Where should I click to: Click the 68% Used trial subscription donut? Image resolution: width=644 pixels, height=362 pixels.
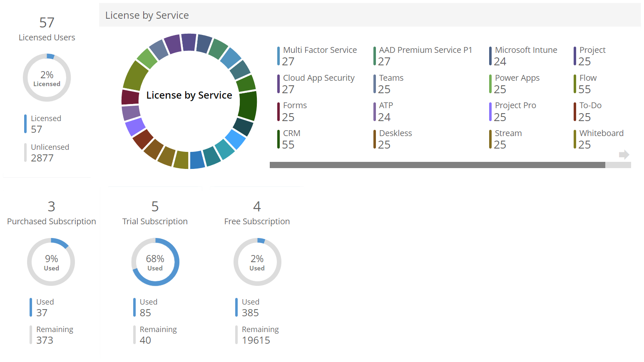155,262
